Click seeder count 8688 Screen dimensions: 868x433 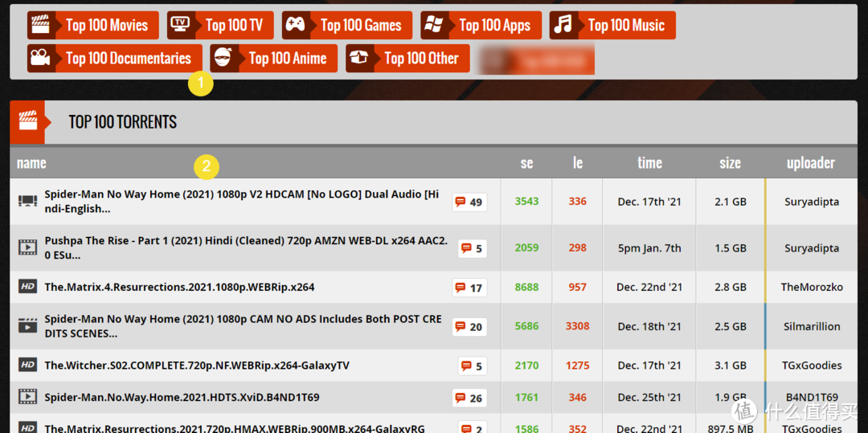pyautogui.click(x=526, y=287)
